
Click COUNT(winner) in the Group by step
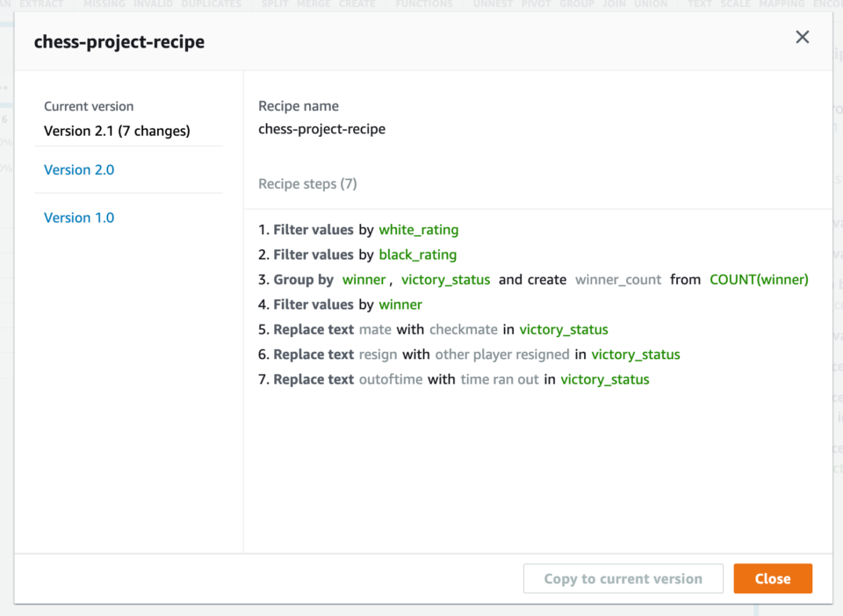click(x=759, y=280)
